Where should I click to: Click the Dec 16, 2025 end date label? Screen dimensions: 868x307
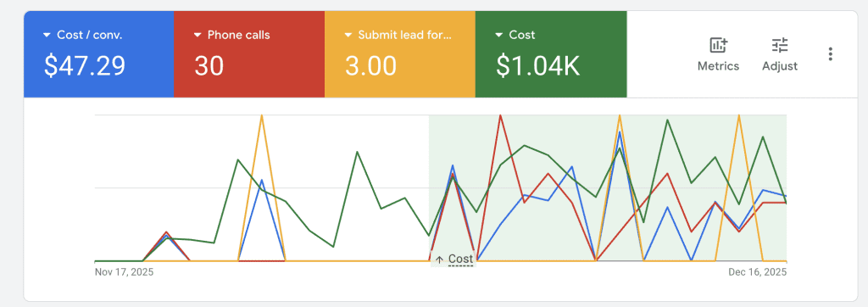click(x=757, y=272)
